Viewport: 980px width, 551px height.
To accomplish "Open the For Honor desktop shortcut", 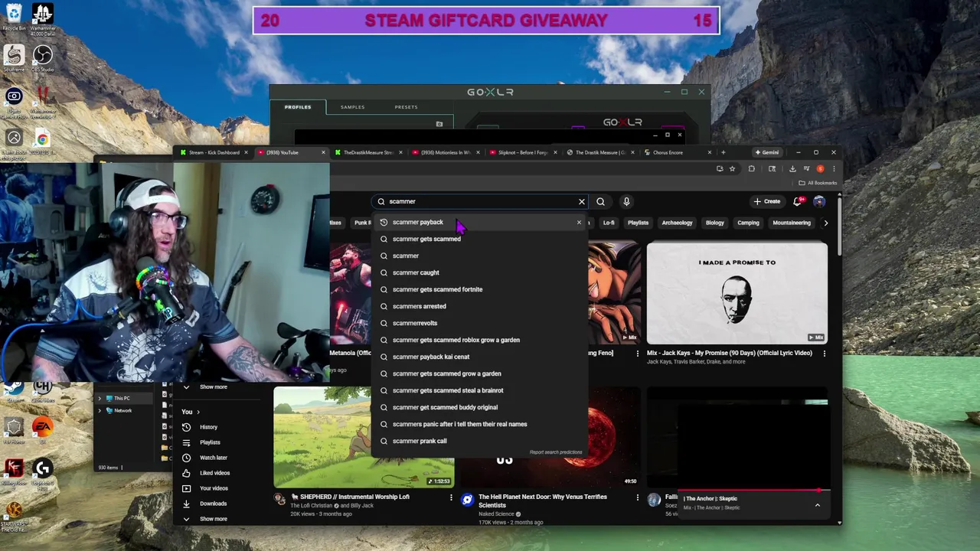I will point(14,430).
